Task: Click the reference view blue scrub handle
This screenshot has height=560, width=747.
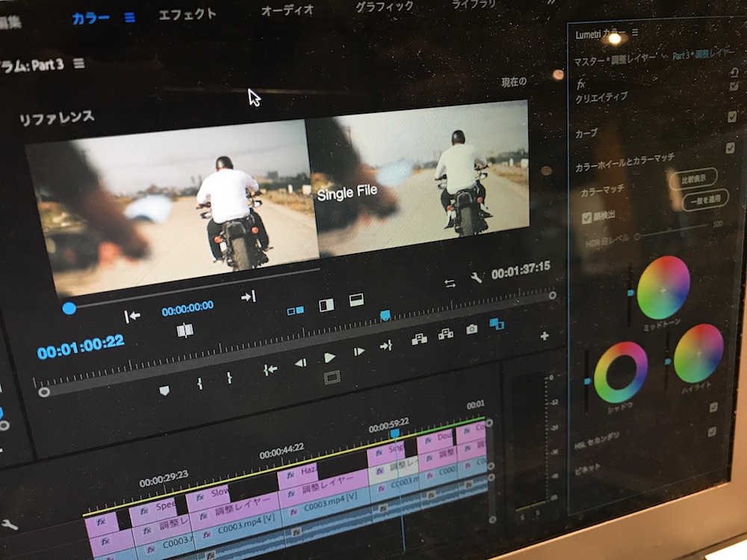Action: click(x=69, y=308)
